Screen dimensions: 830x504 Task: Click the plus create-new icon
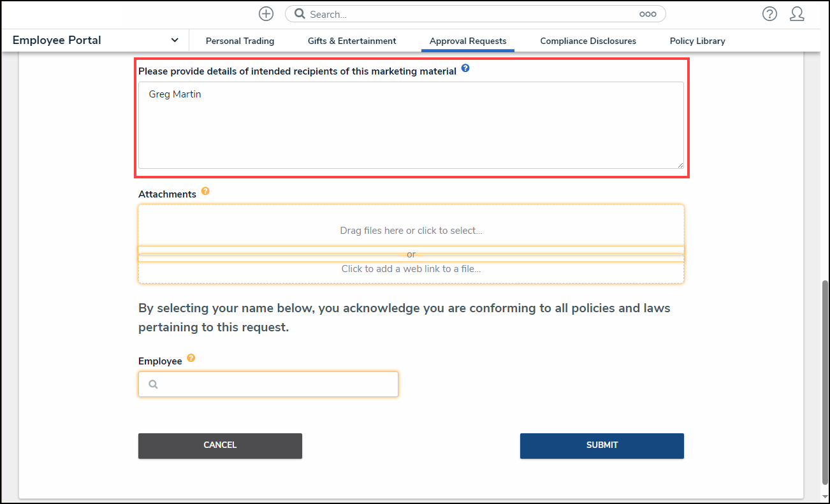pos(266,14)
